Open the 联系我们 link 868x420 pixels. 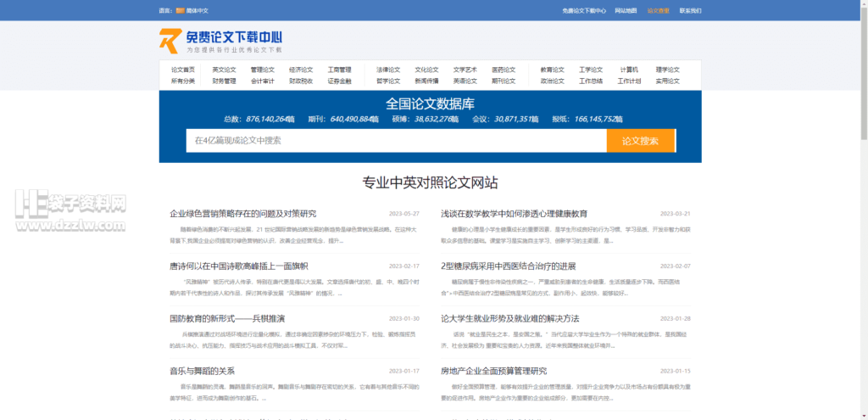[690, 10]
